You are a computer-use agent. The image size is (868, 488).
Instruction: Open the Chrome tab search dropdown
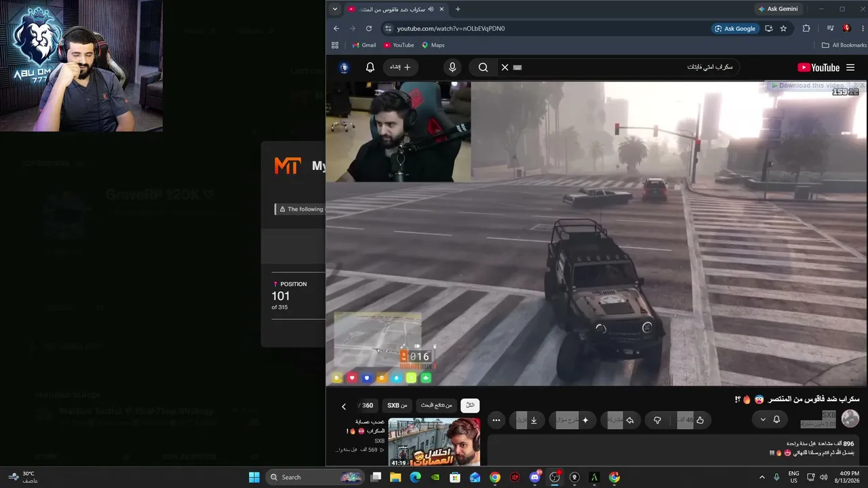tap(334, 9)
